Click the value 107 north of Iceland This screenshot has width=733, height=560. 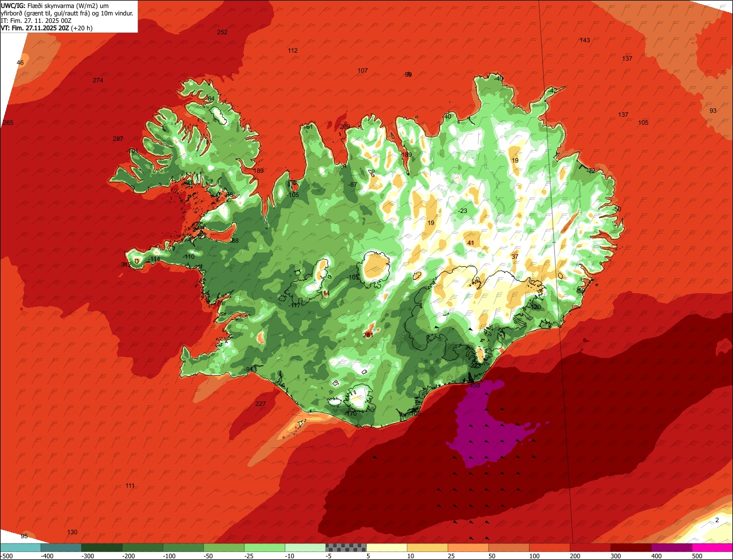[362, 70]
